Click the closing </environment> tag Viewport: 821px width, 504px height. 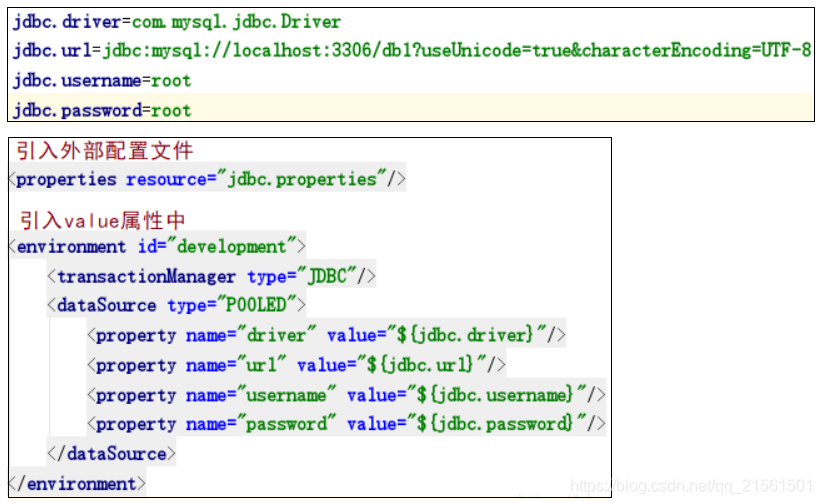(77, 484)
